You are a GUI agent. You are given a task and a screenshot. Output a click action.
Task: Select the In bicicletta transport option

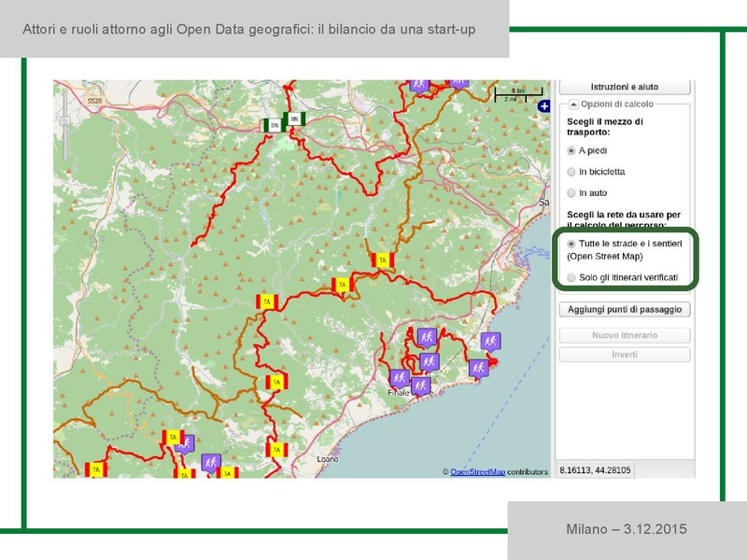click(569, 172)
